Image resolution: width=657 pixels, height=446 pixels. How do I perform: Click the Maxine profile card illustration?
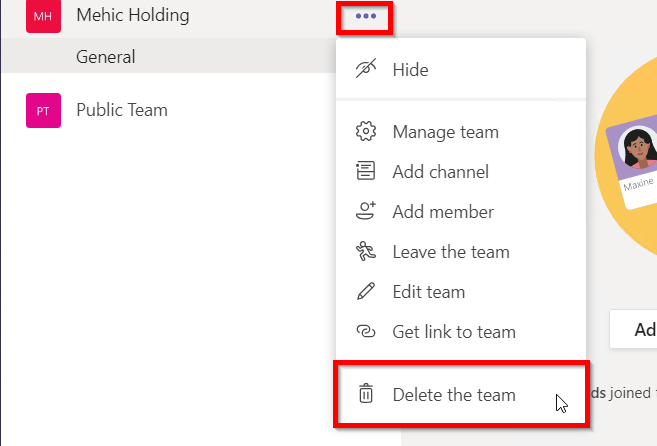coord(636,165)
